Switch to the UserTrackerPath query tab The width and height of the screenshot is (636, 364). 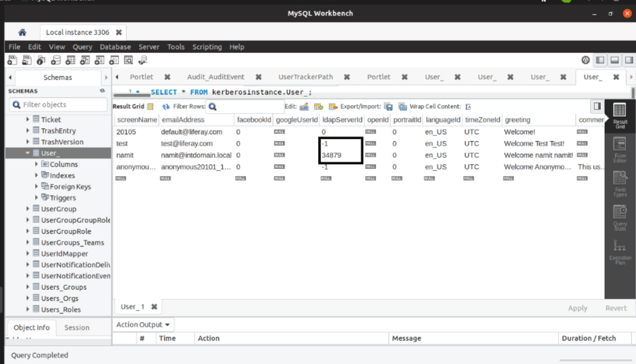pyautogui.click(x=305, y=77)
